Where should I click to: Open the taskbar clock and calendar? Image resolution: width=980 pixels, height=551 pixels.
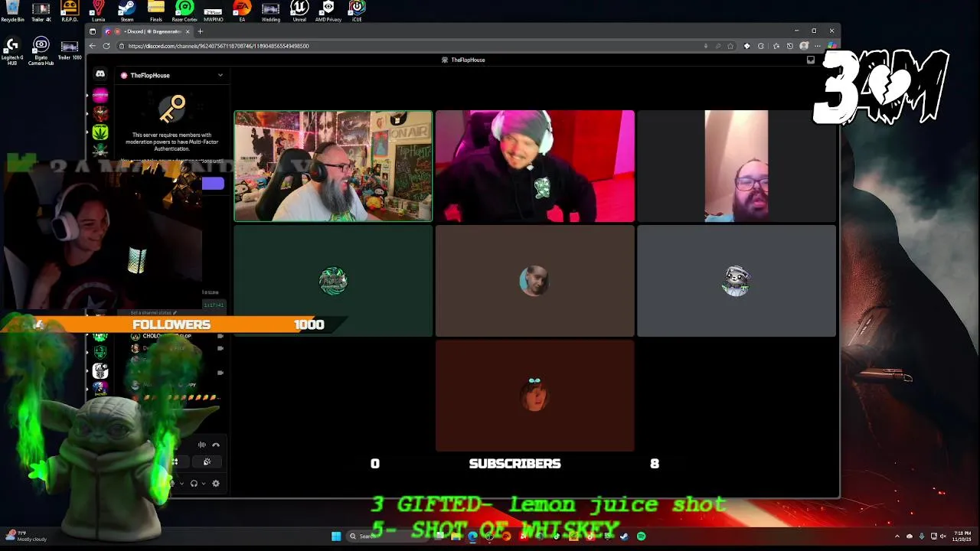[x=962, y=536]
